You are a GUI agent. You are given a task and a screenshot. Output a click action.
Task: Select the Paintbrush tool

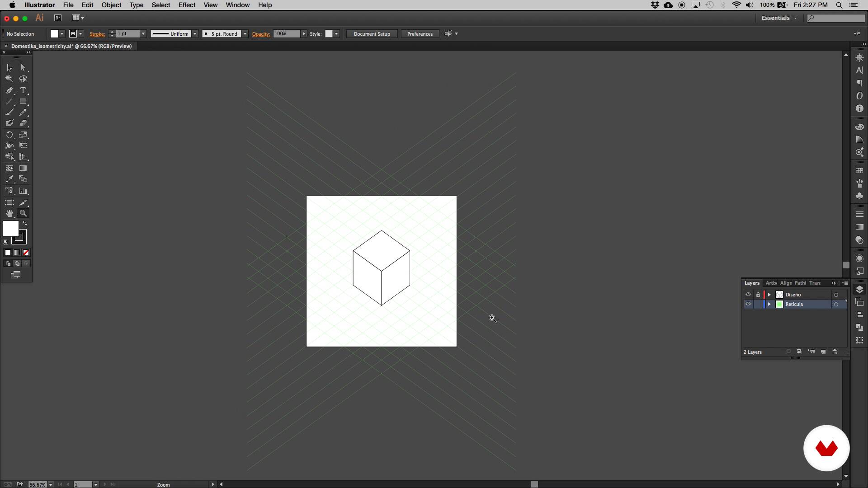pos(9,112)
